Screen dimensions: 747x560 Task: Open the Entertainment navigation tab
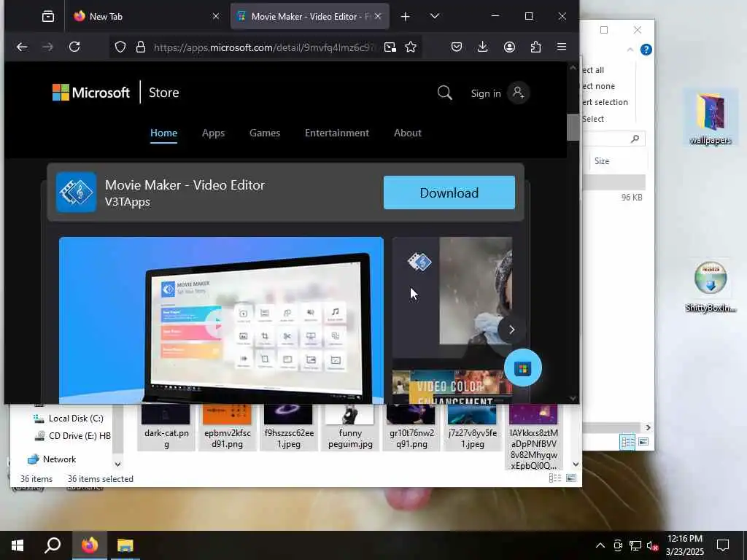(x=337, y=133)
